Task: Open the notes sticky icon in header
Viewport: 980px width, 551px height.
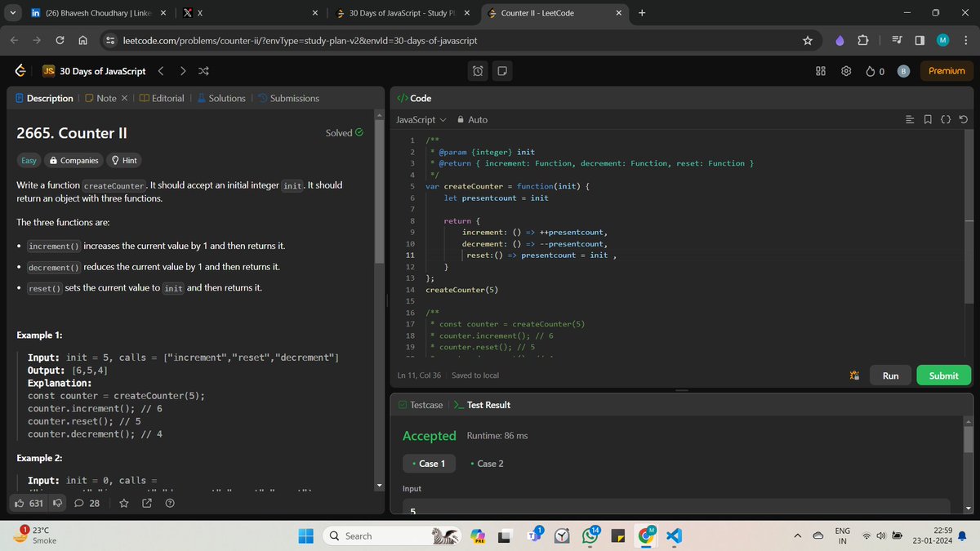Action: click(502, 71)
